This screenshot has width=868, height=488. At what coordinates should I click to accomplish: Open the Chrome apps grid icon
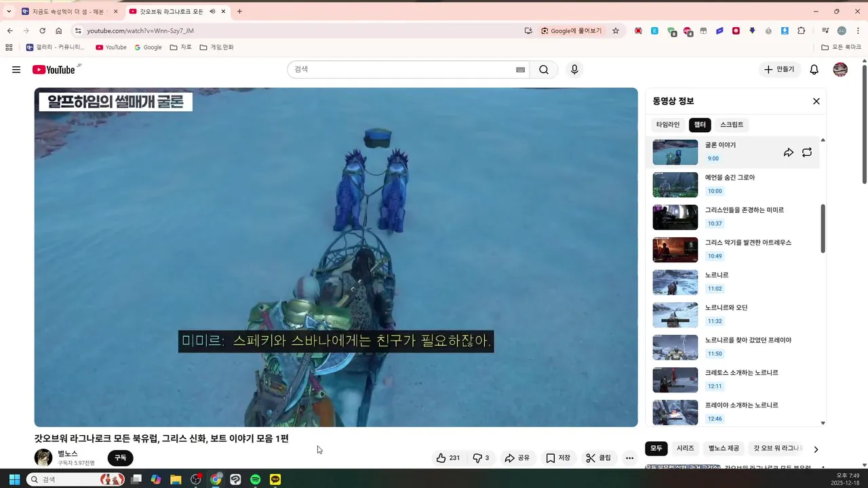click(x=9, y=47)
